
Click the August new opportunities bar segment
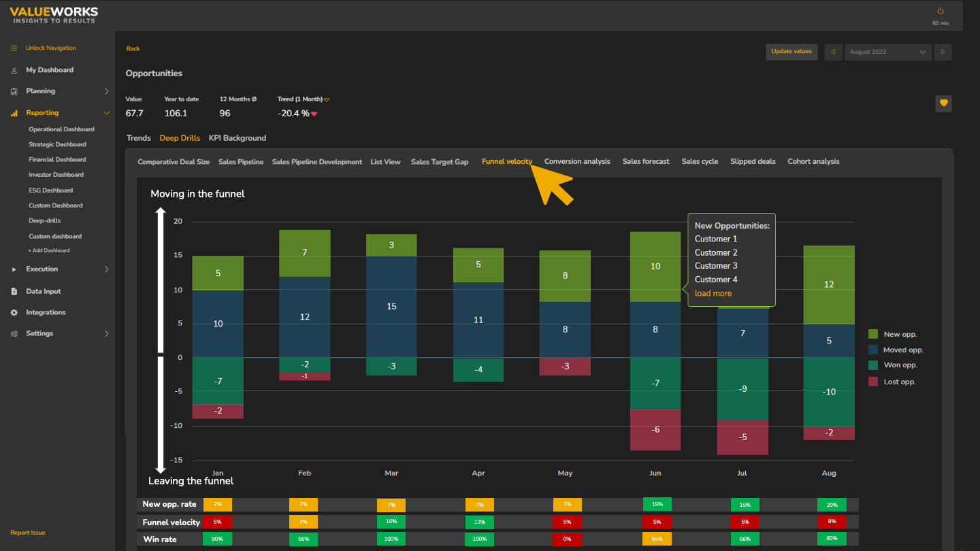(x=828, y=284)
